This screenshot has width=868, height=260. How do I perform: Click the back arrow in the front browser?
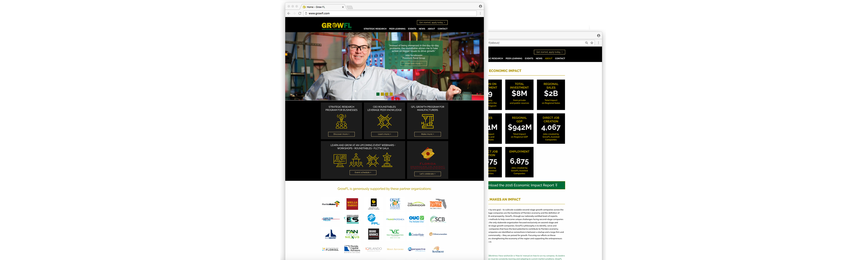pyautogui.click(x=289, y=14)
